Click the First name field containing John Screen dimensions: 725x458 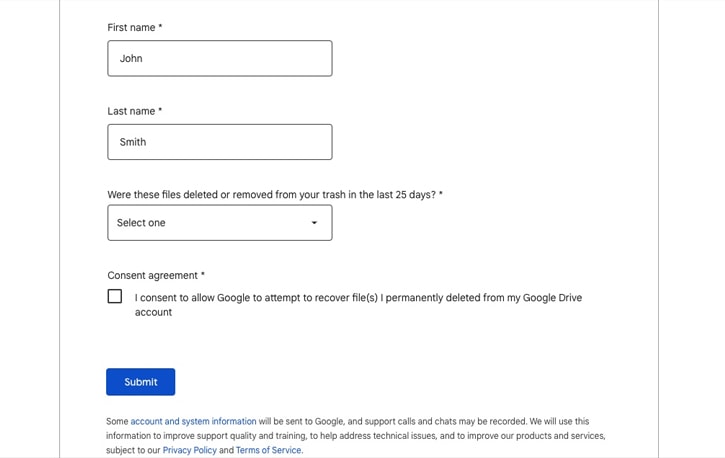pos(220,58)
